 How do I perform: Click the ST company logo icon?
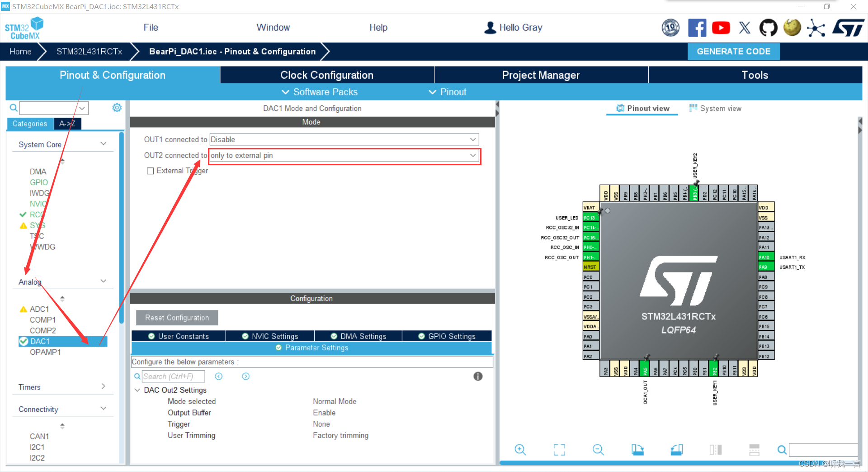point(848,28)
